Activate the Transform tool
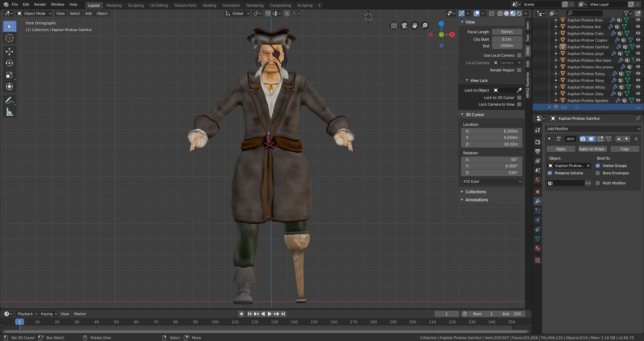Image resolution: width=644 pixels, height=341 pixels. click(9, 87)
